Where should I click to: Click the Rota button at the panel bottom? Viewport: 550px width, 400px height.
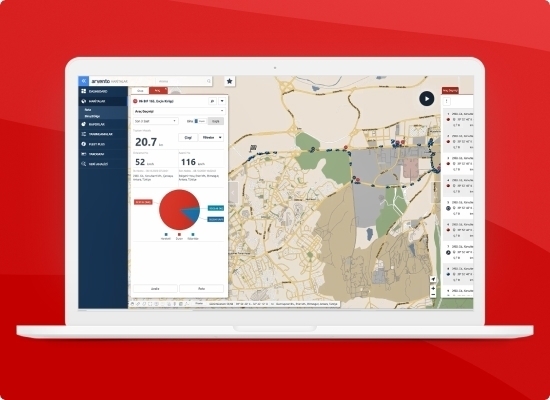201,288
